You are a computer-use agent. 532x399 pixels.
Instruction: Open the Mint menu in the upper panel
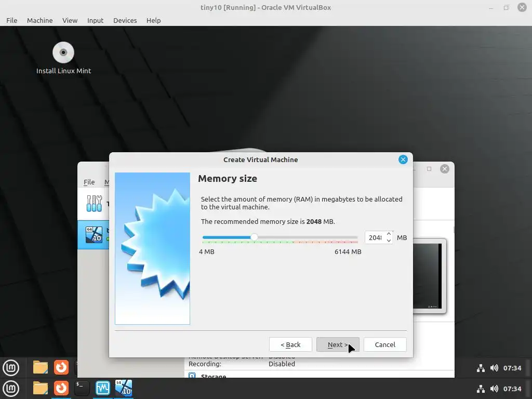(11, 368)
